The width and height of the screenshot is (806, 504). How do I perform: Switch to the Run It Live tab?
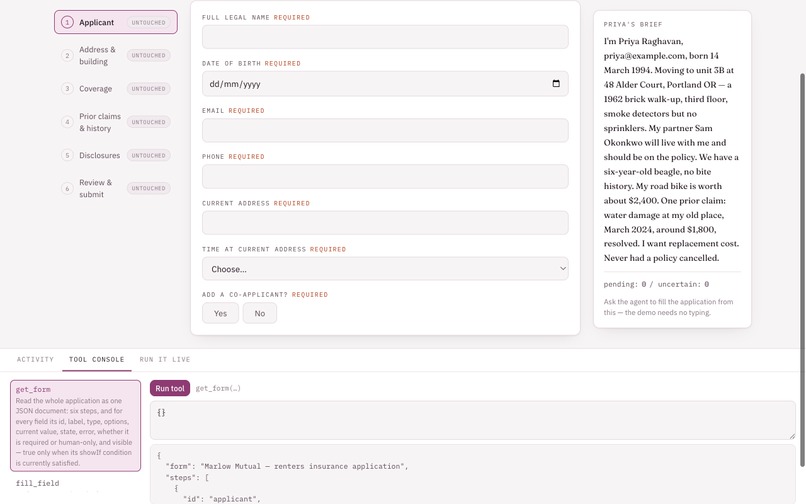[x=165, y=359]
